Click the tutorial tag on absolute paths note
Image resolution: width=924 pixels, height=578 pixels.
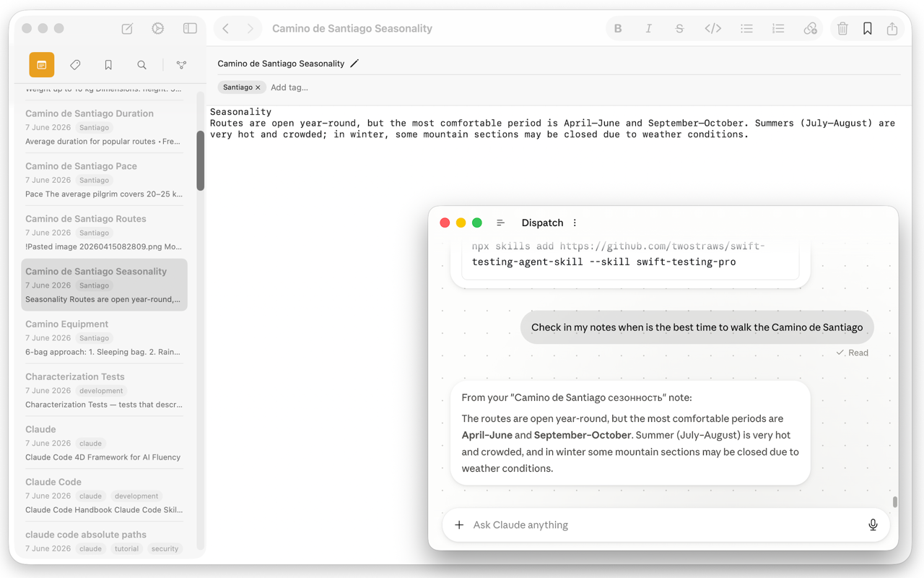pyautogui.click(x=126, y=549)
